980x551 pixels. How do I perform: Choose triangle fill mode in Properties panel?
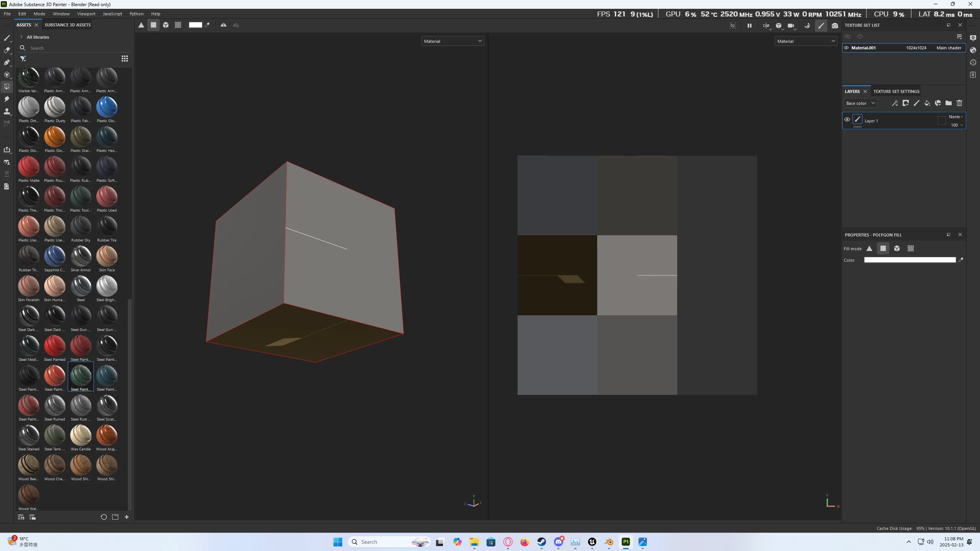[869, 249]
